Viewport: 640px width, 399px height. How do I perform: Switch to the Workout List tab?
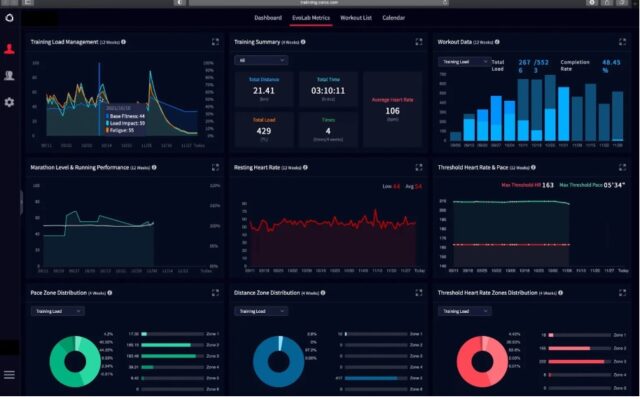coord(356,18)
